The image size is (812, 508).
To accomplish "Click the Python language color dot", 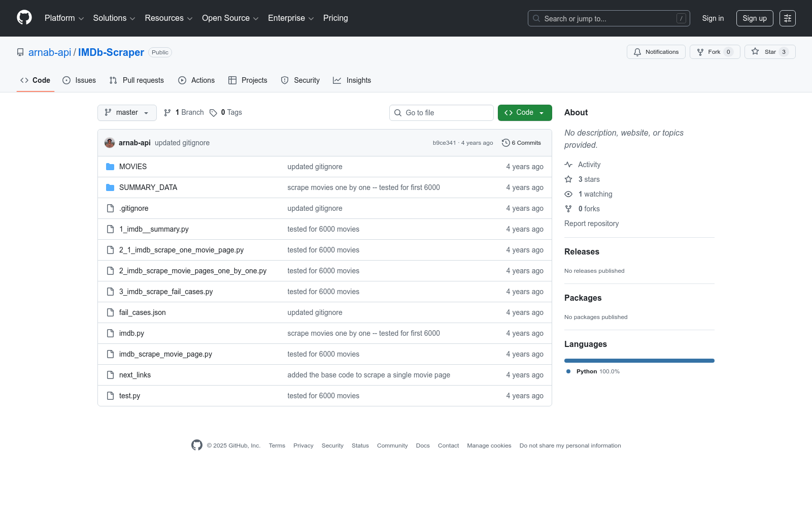I will point(568,371).
